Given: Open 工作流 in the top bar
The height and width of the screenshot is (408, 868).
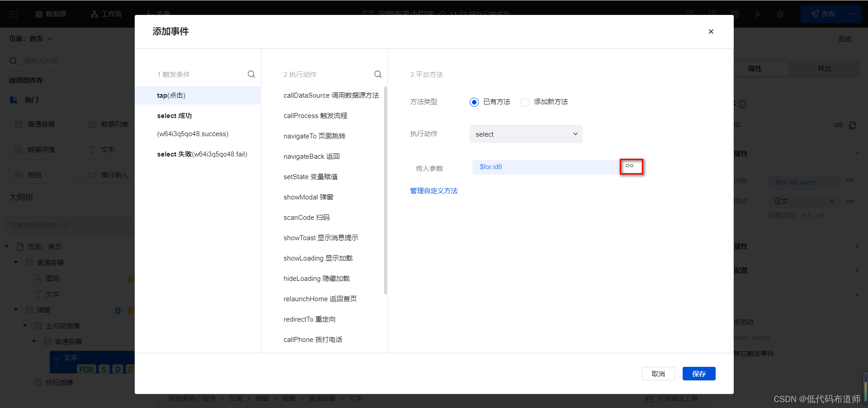Looking at the screenshot, I should [106, 14].
